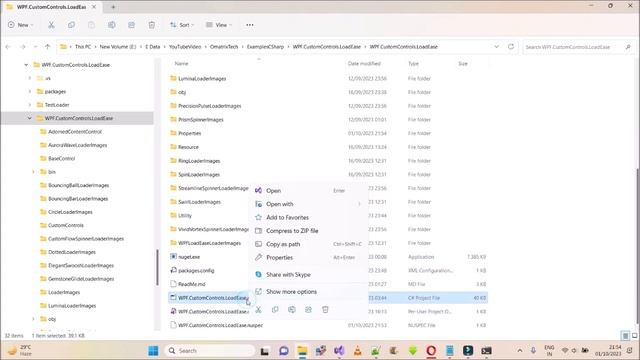Click the Cut icon in the toolbar
The image size is (640, 360).
tap(51, 25)
